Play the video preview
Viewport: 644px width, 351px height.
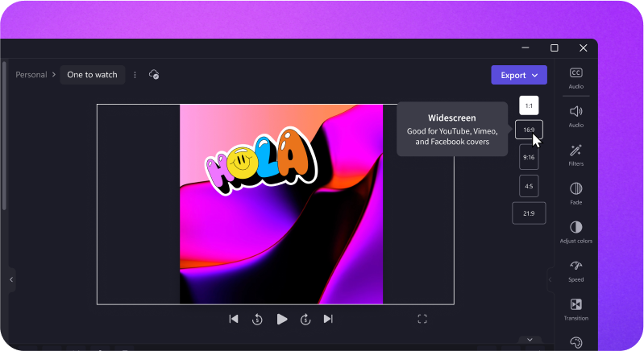click(281, 319)
